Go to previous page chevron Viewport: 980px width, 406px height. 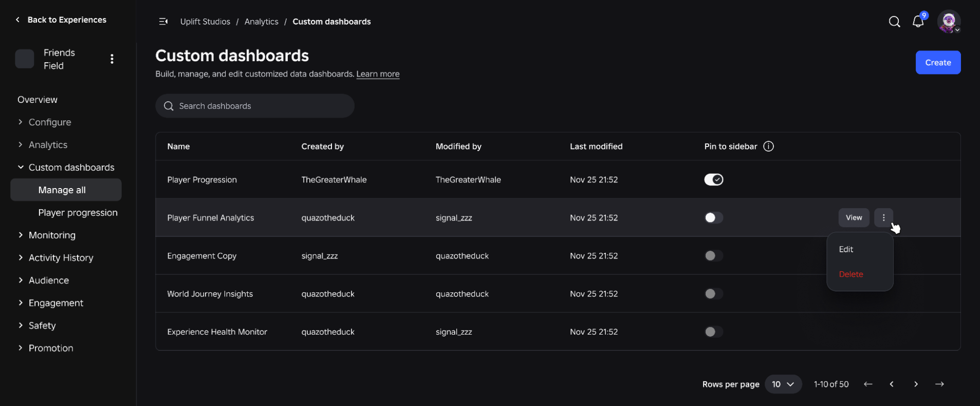(x=892, y=384)
